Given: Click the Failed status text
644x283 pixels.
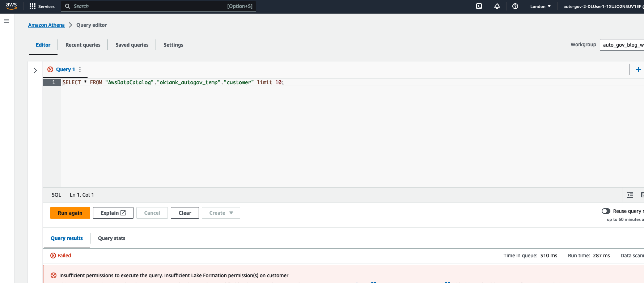Looking at the screenshot, I should (64, 256).
